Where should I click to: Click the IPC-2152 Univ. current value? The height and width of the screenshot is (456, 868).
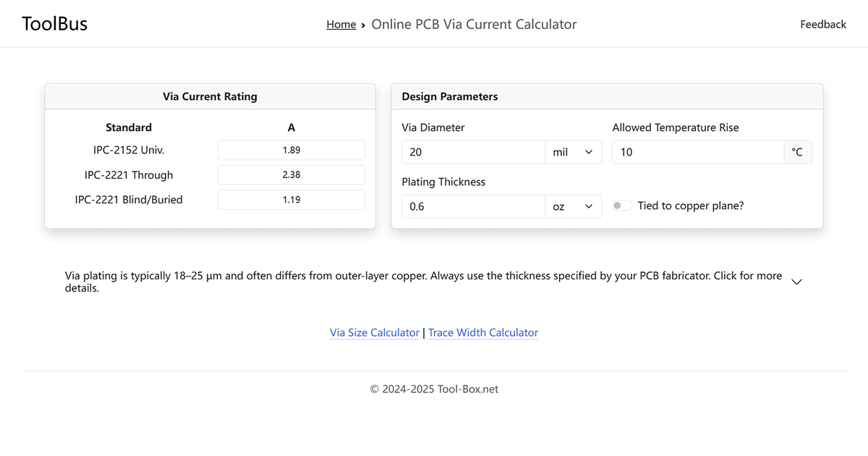coord(291,150)
